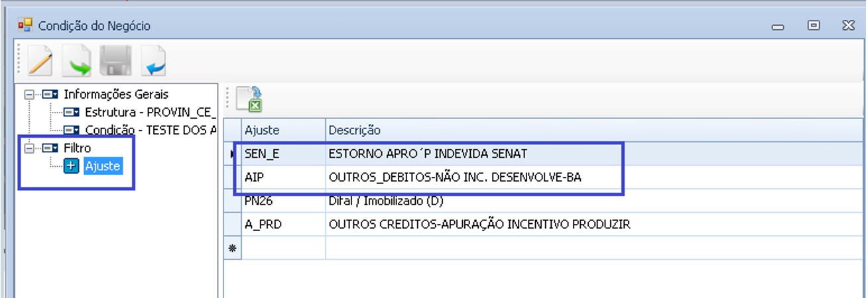Click the icon beside Filtro node
This screenshot has width=868, height=298.
tap(50, 148)
